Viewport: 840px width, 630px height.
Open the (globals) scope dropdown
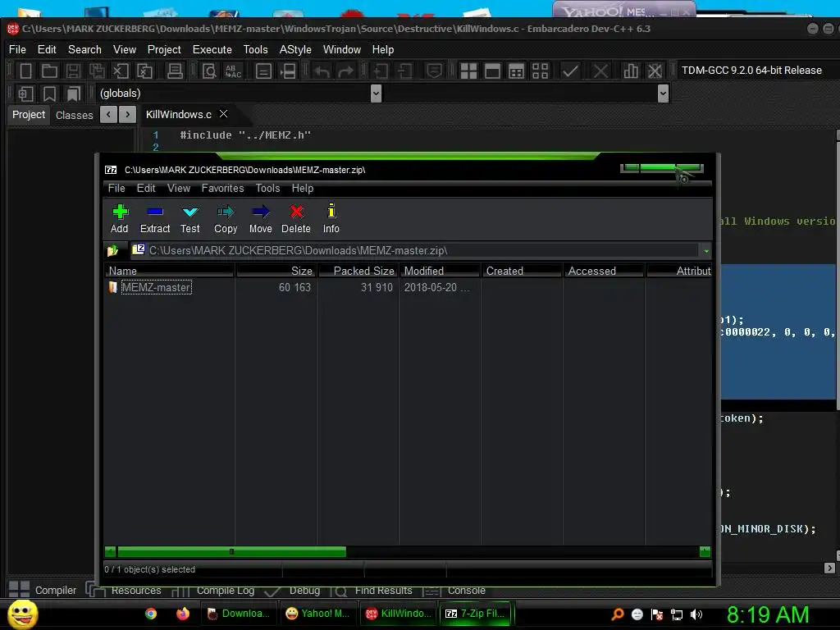coord(376,94)
